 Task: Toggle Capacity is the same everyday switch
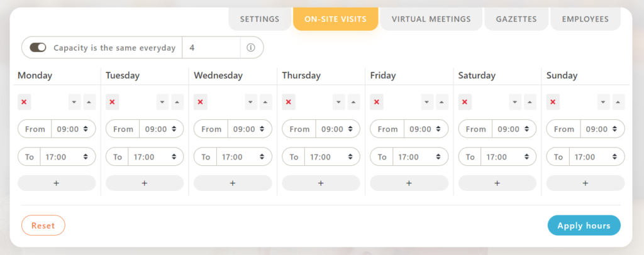point(38,48)
